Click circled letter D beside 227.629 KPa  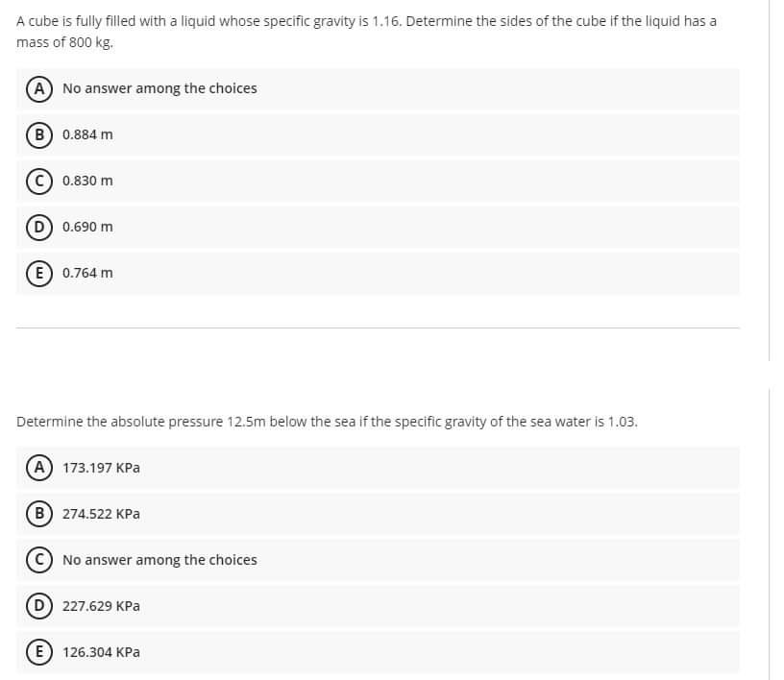click(x=39, y=606)
